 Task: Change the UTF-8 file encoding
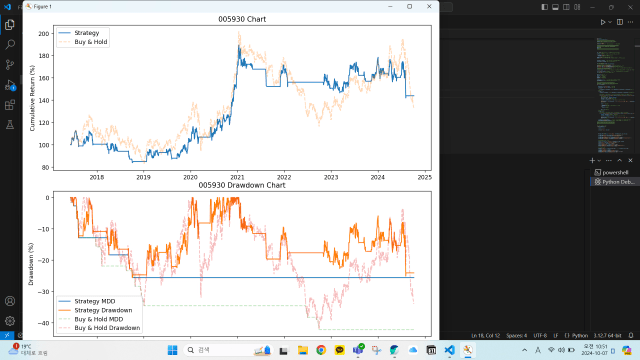540,336
